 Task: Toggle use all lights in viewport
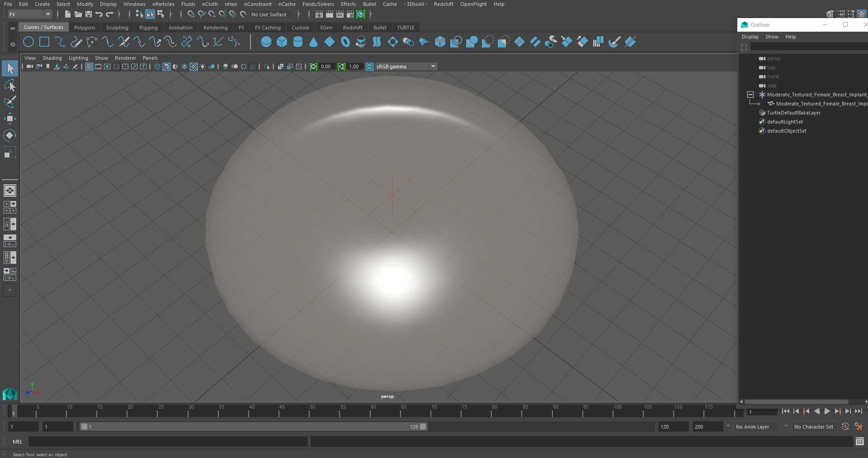pyautogui.click(x=203, y=67)
